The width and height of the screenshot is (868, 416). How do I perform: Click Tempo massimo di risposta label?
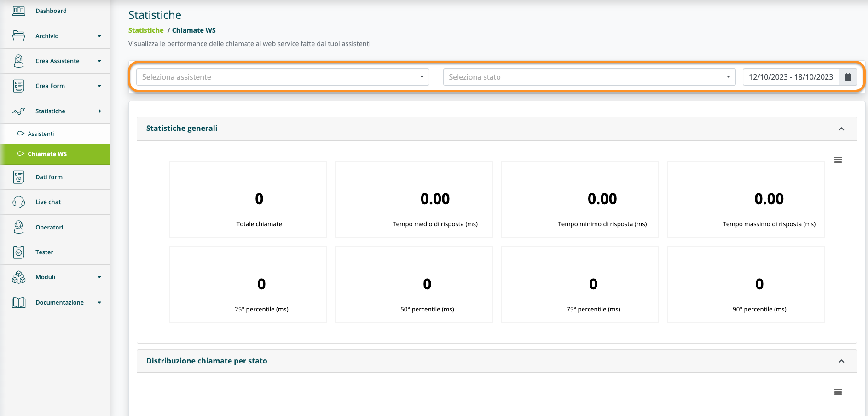click(769, 224)
